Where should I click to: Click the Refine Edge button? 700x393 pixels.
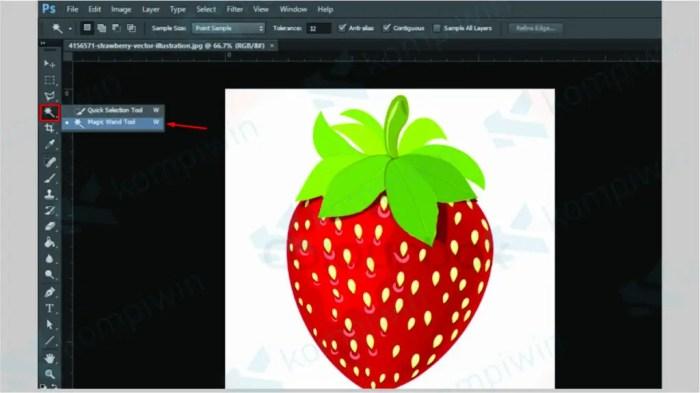point(535,28)
